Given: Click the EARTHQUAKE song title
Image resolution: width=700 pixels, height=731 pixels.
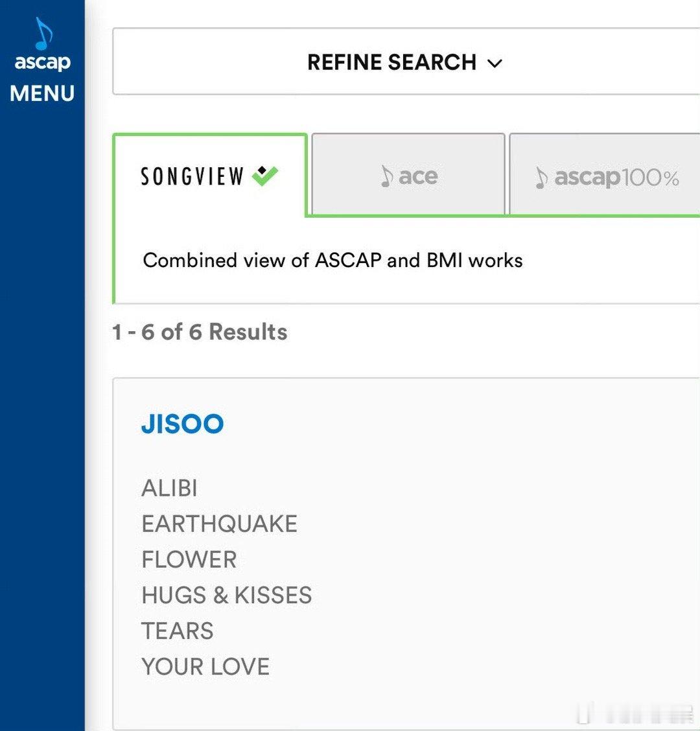Looking at the screenshot, I should point(219,524).
